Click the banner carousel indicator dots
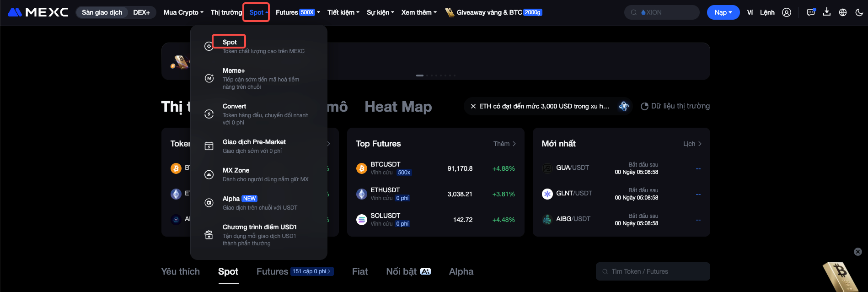Screen dimensions: 868x292 pyautogui.click(x=435, y=76)
